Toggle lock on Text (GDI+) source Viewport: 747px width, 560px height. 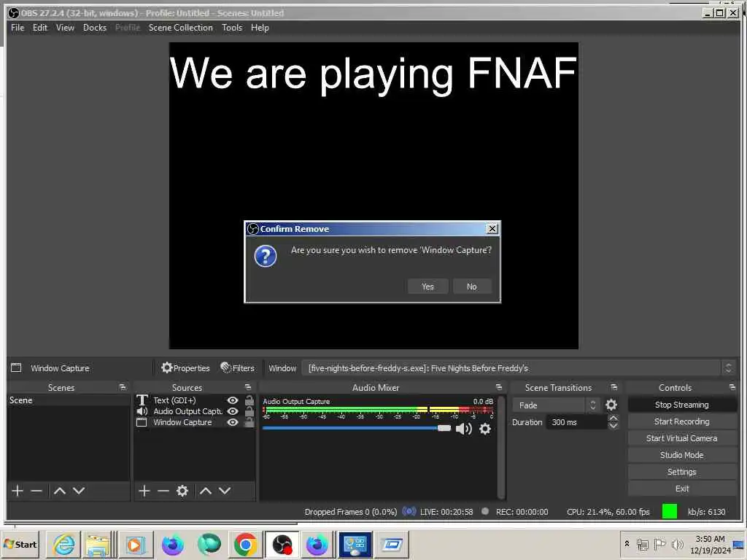click(249, 400)
